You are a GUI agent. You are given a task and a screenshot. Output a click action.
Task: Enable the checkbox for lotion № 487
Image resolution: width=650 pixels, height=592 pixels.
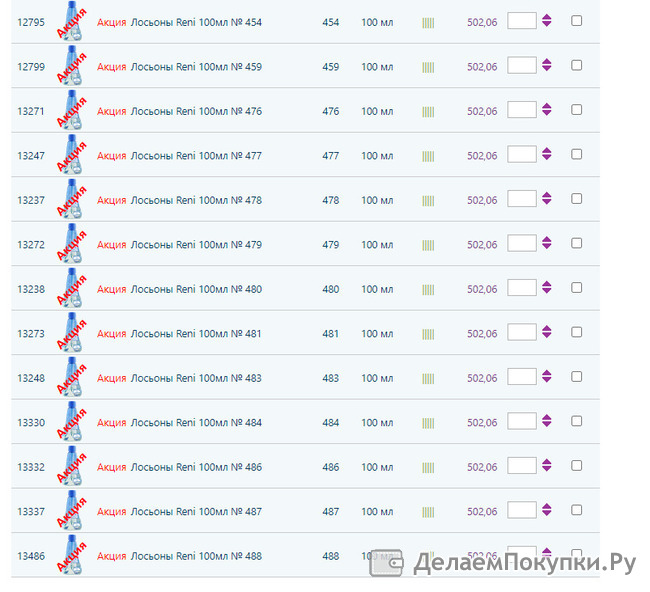(x=576, y=510)
